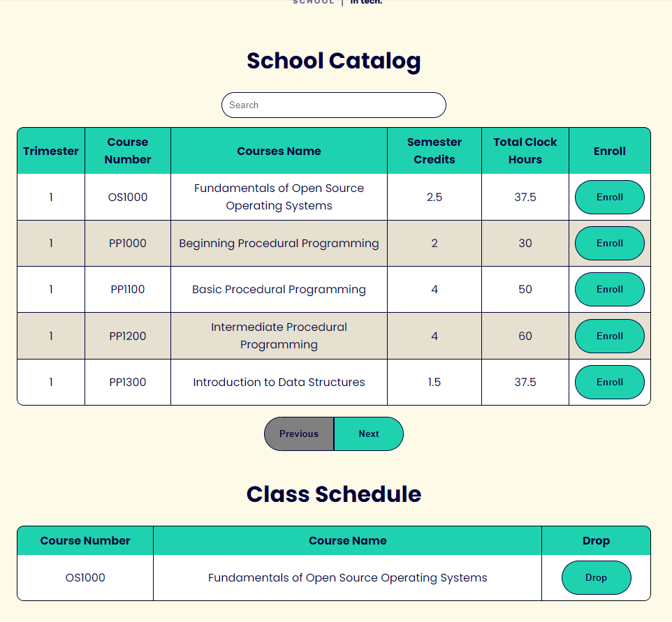Click the Class Schedule's Course Number header
The width and height of the screenshot is (672, 622).
85,540
